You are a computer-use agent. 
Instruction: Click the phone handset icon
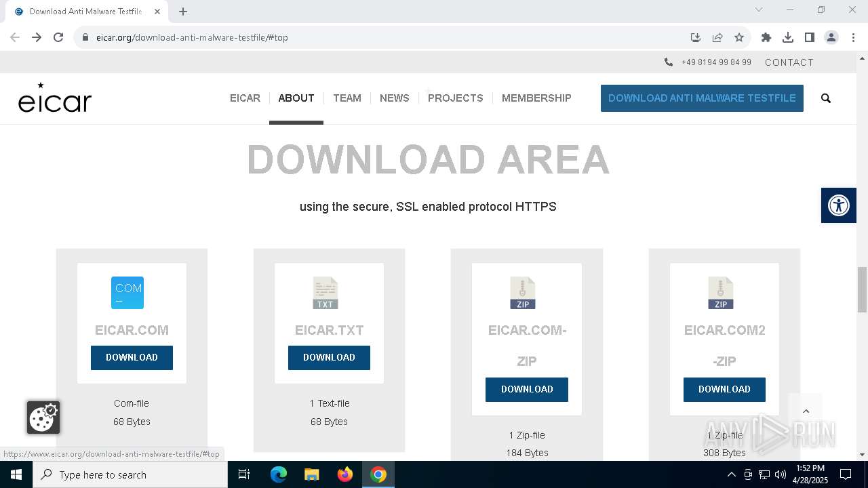[x=669, y=62]
